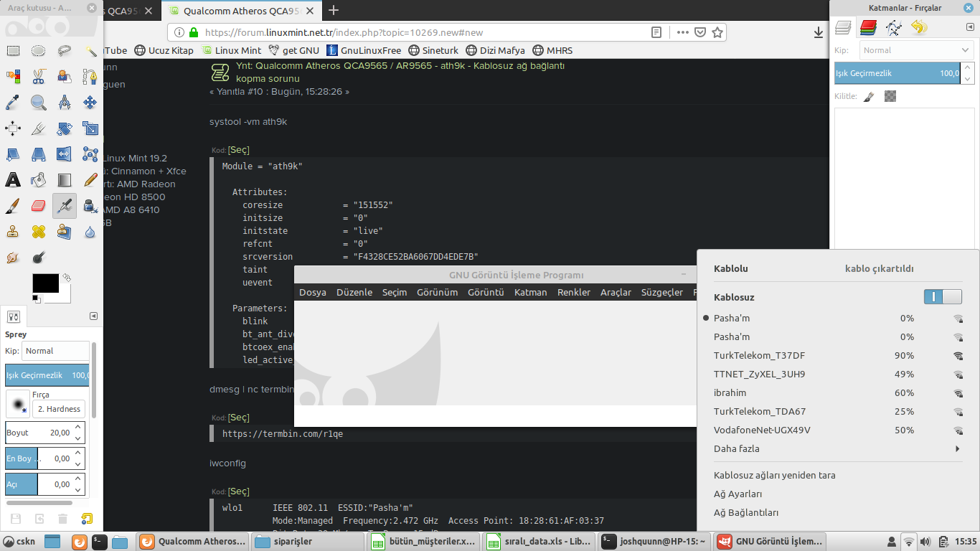The height and width of the screenshot is (551, 980).
Task: Select the Rectangle Select tool
Action: point(13,51)
